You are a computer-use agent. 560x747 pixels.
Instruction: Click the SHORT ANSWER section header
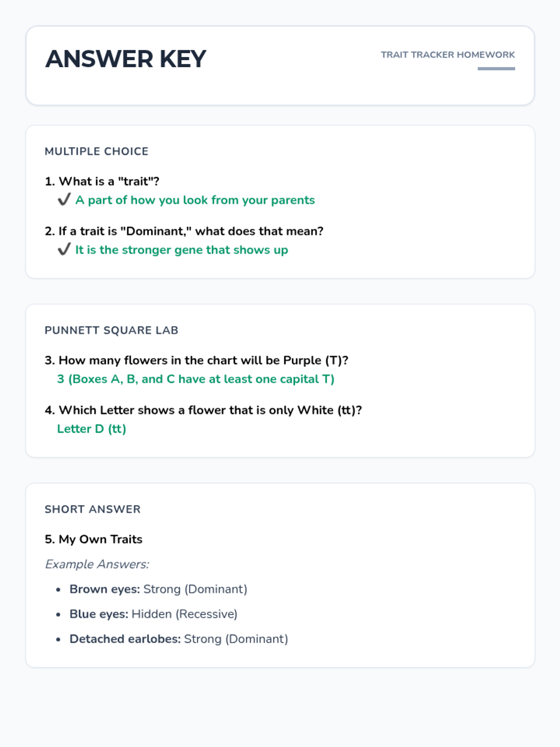[92, 509]
